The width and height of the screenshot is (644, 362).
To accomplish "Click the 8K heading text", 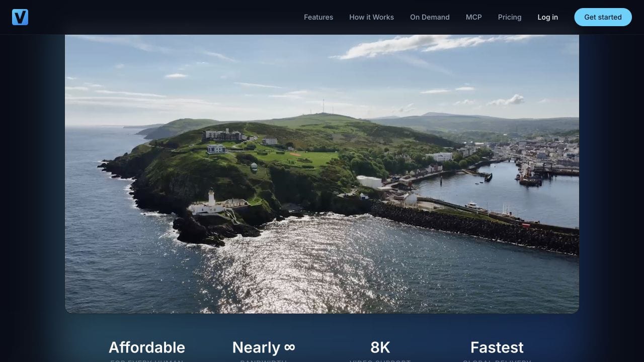I will (380, 347).
